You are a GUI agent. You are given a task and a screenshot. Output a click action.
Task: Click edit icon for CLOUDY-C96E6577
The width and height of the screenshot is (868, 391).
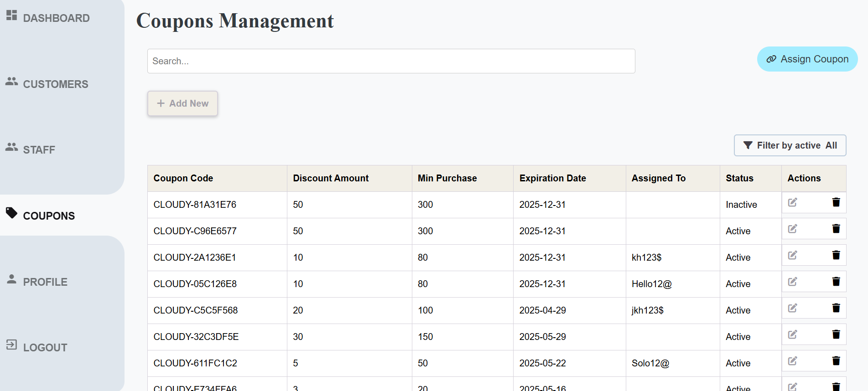[x=792, y=229]
